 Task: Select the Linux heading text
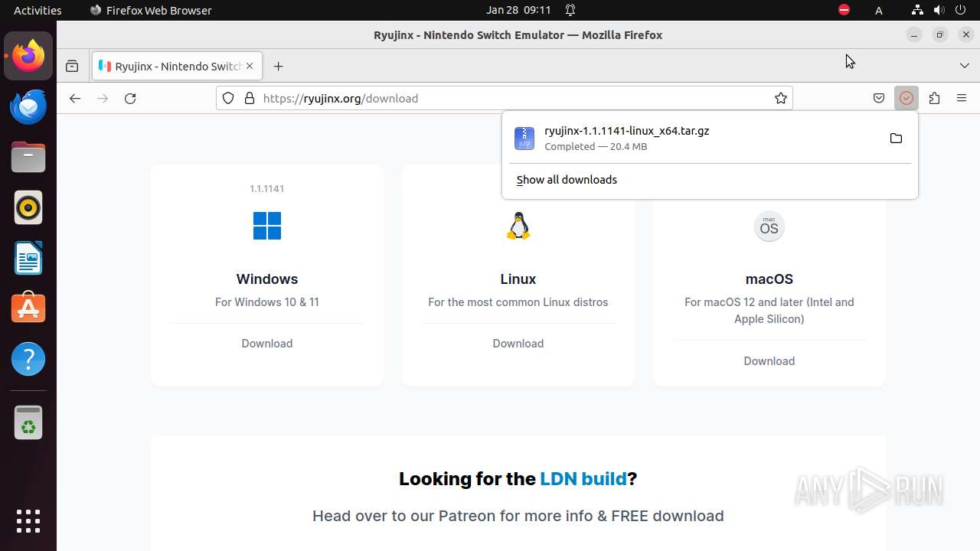click(x=518, y=279)
